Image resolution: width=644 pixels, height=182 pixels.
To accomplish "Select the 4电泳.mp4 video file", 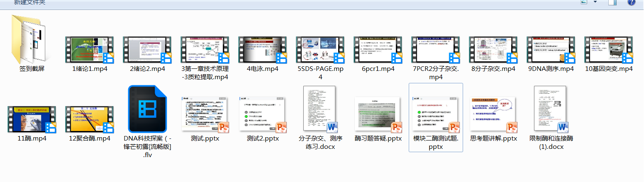I will pos(262,50).
